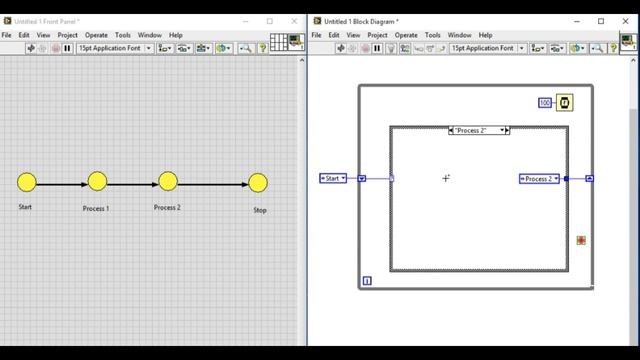The height and width of the screenshot is (360, 640).
Task: Click Step Over button in Block Diagram
Action: [430, 49]
